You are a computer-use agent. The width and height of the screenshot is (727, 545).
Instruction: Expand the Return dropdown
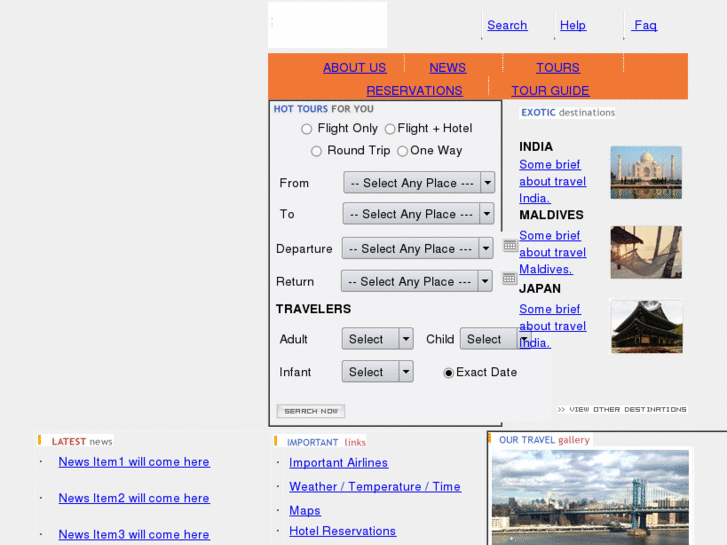click(x=416, y=282)
